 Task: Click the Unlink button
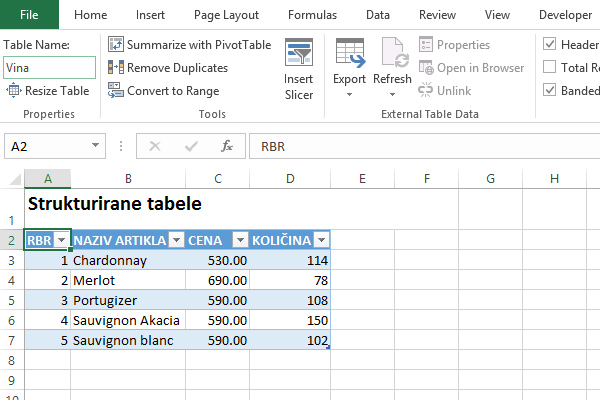(x=445, y=91)
